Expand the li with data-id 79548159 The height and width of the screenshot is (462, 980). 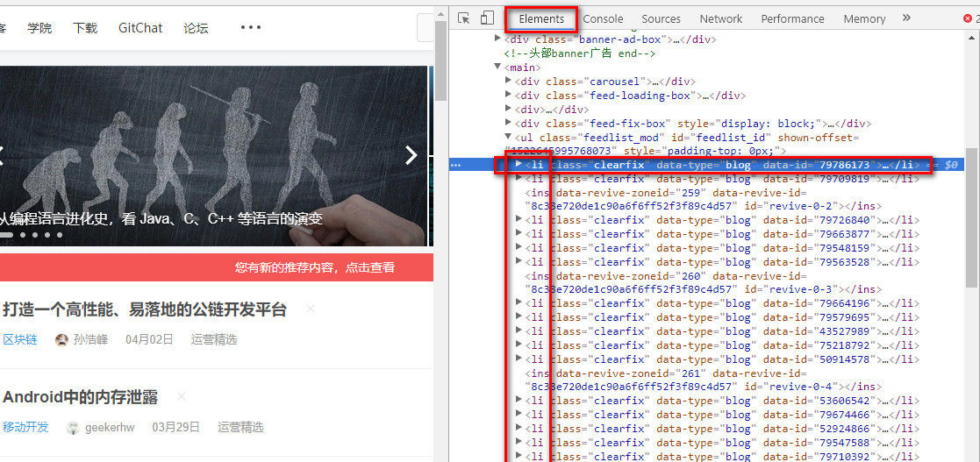coord(519,247)
